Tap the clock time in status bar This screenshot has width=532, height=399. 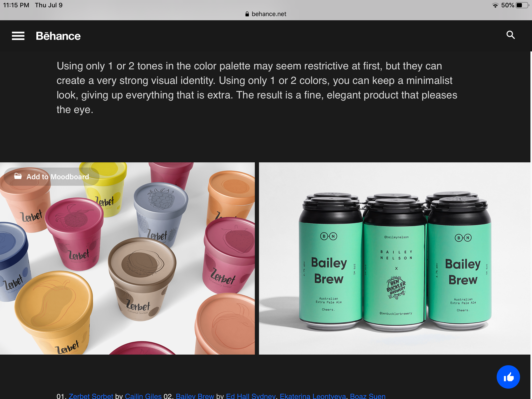pos(16,5)
